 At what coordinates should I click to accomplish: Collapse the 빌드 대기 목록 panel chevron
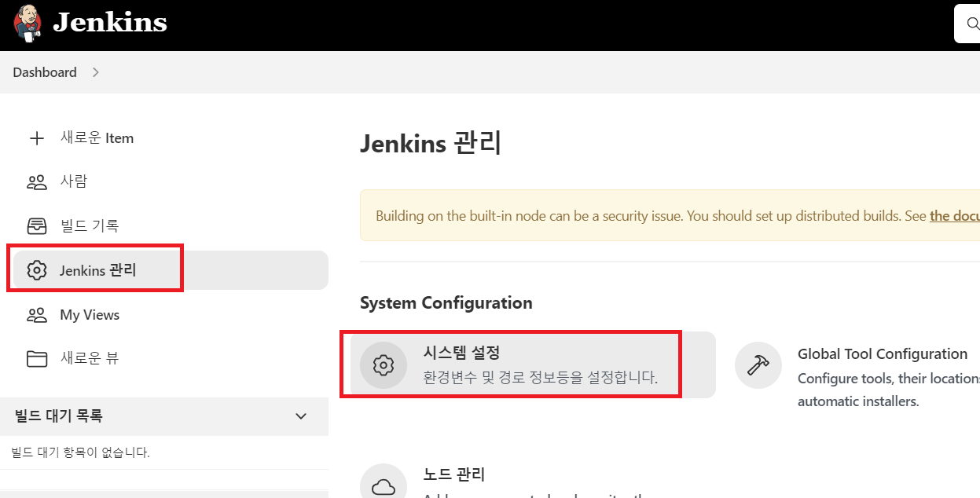(301, 416)
